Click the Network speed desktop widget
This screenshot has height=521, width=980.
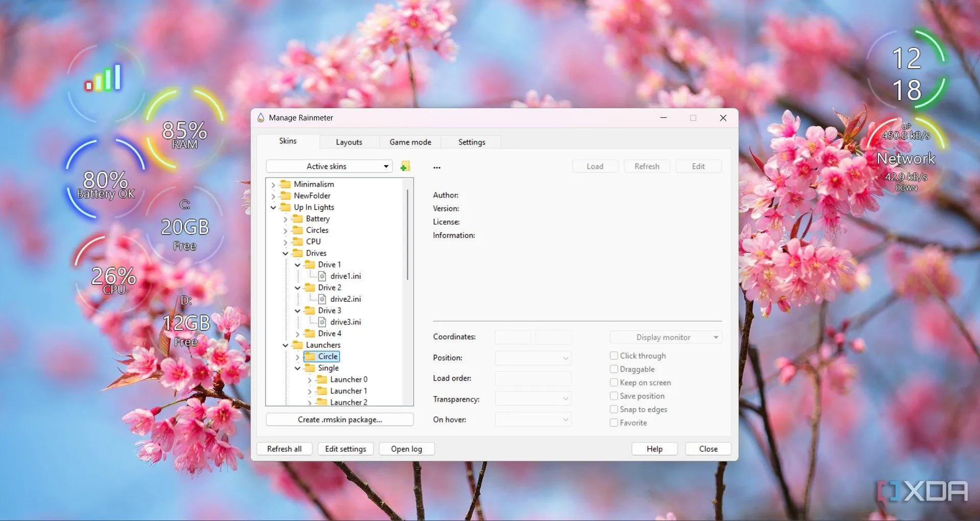pyautogui.click(x=906, y=158)
